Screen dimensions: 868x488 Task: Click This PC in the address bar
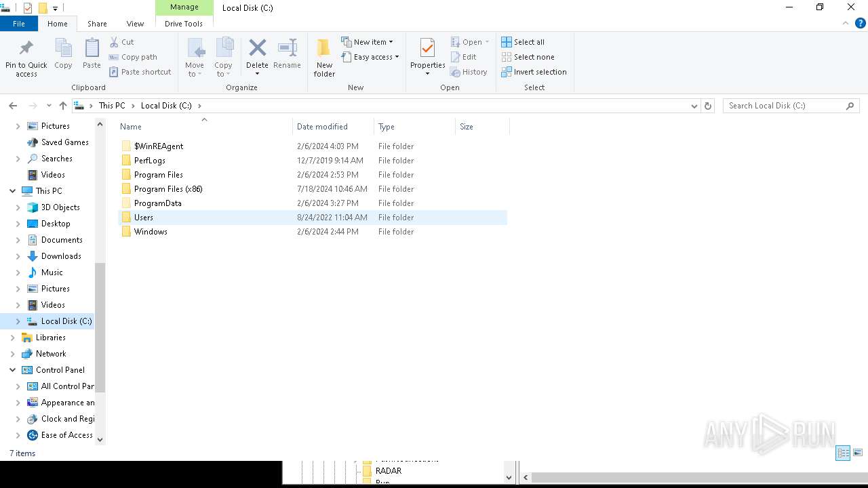[112, 106]
